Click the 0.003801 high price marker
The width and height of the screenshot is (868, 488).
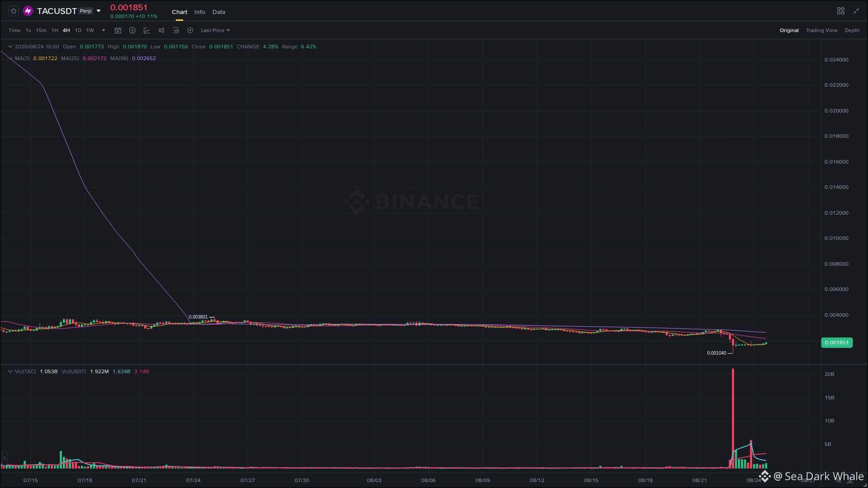(x=198, y=317)
